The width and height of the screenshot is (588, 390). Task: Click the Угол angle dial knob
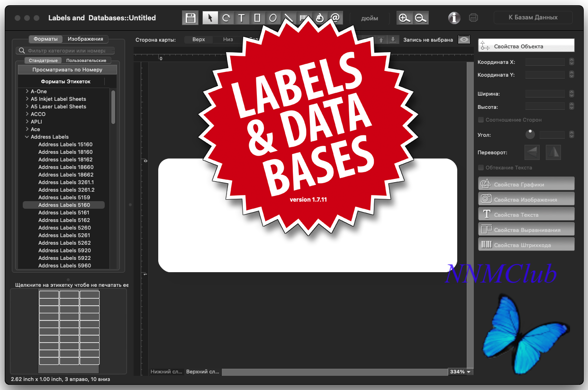[530, 134]
